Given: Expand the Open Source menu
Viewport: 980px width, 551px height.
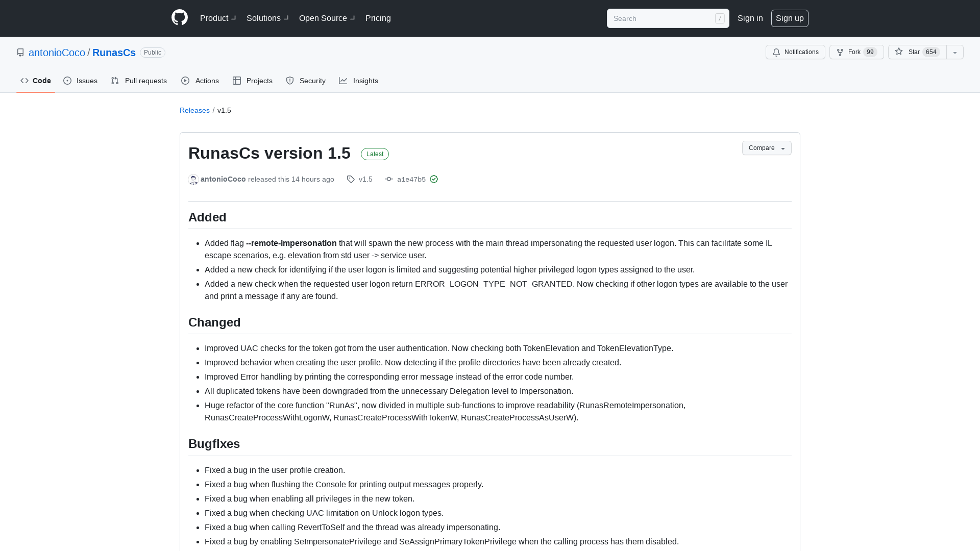Looking at the screenshot, I should point(327,18).
